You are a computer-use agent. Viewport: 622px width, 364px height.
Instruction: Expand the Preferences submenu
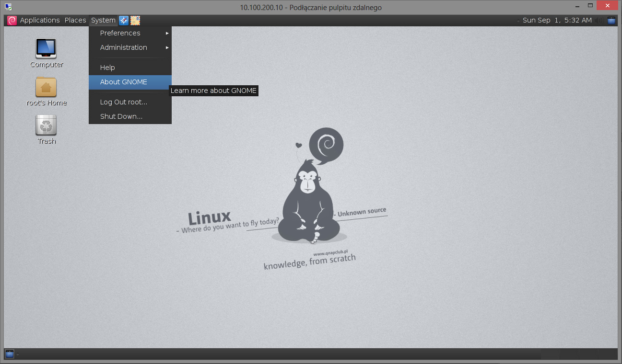(130, 33)
